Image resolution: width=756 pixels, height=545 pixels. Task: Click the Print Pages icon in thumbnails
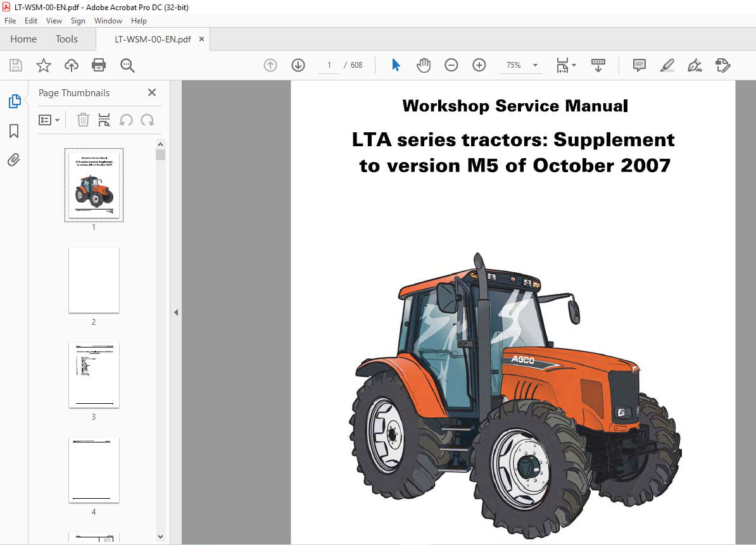tap(104, 120)
